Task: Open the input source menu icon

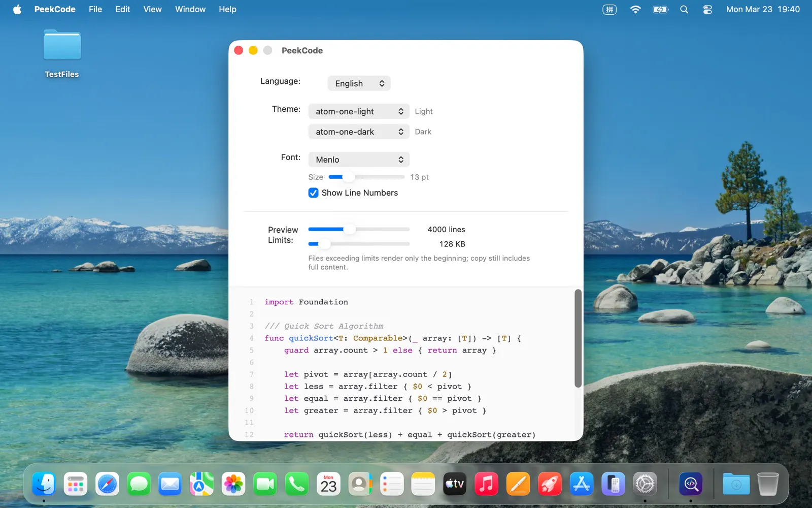Action: [610, 9]
